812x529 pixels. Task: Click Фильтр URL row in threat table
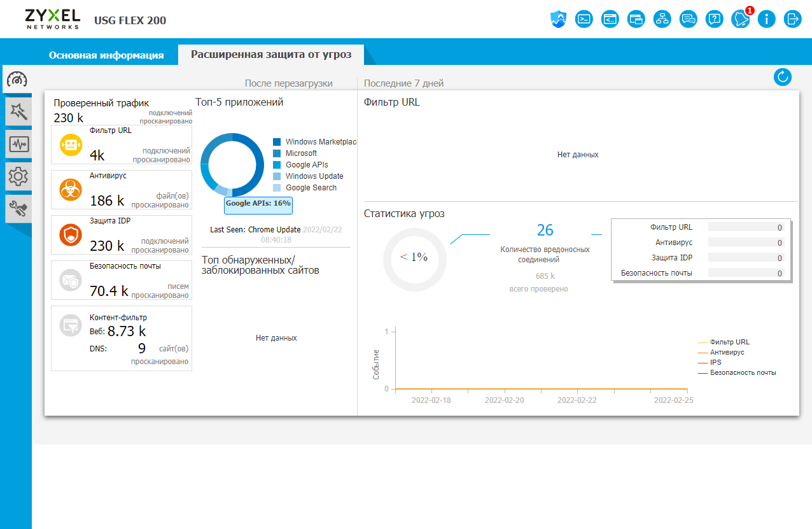[701, 227]
